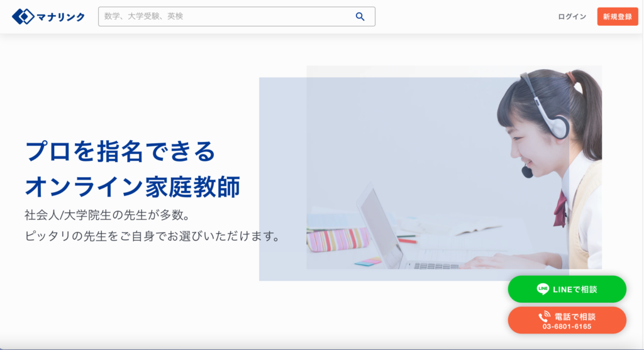Click the 社会人/大学院生の先生が多数 subtitle text

[107, 215]
